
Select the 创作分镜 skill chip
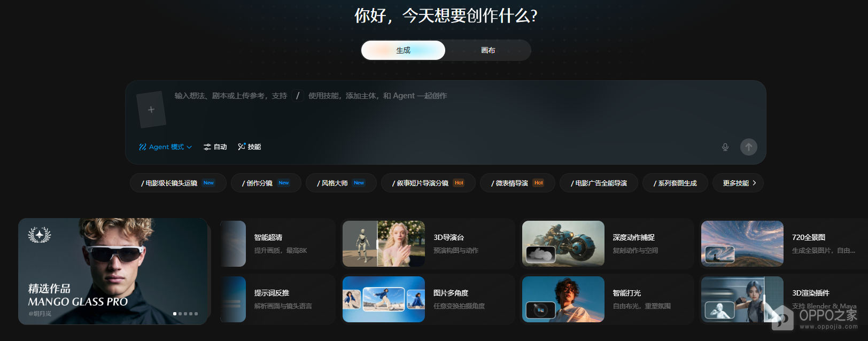[x=266, y=183]
